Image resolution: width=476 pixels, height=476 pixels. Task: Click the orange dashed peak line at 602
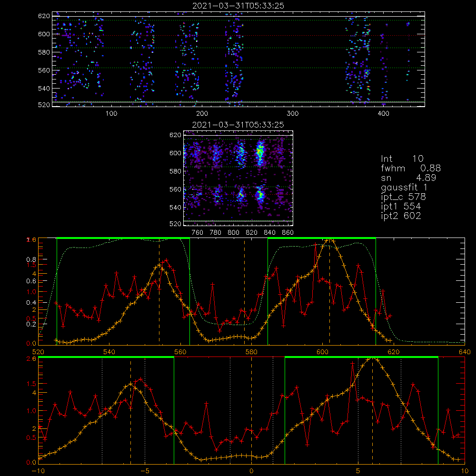[x=330, y=292]
